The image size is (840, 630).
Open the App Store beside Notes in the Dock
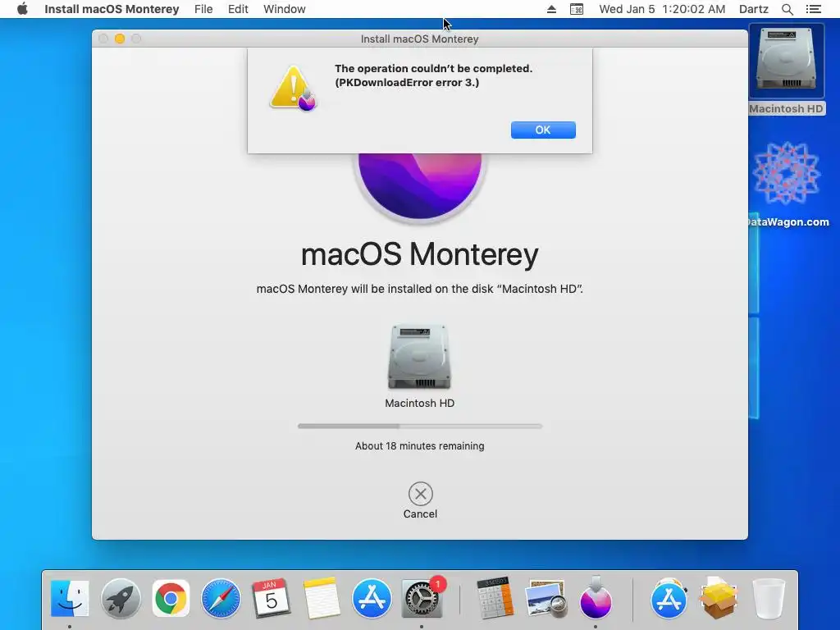pyautogui.click(x=372, y=598)
